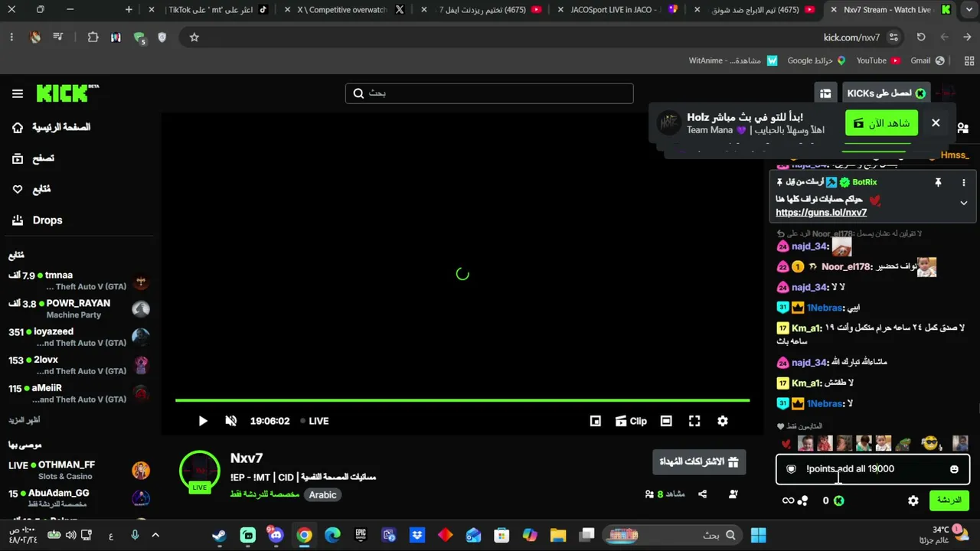Expand the followed list with show more
980x551 pixels.
tap(24, 420)
